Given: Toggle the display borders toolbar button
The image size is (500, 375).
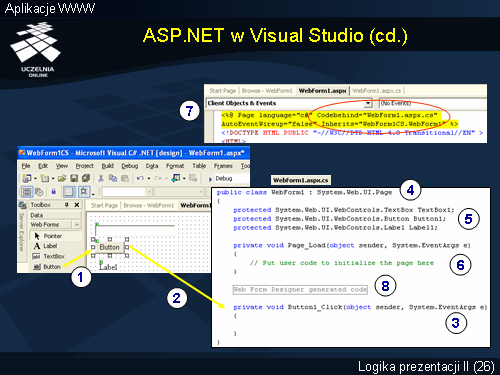Looking at the screenshot, I should coord(27,192).
